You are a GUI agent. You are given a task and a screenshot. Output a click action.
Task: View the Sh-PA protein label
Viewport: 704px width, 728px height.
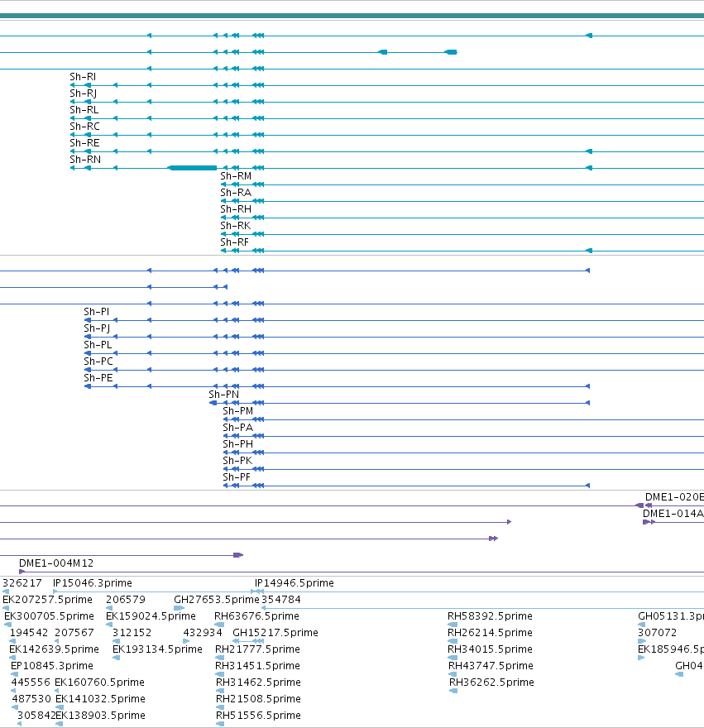[237, 427]
